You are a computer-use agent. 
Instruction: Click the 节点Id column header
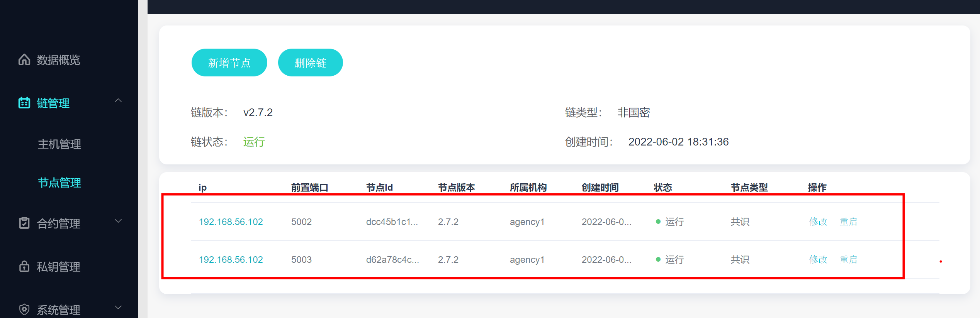(379, 188)
